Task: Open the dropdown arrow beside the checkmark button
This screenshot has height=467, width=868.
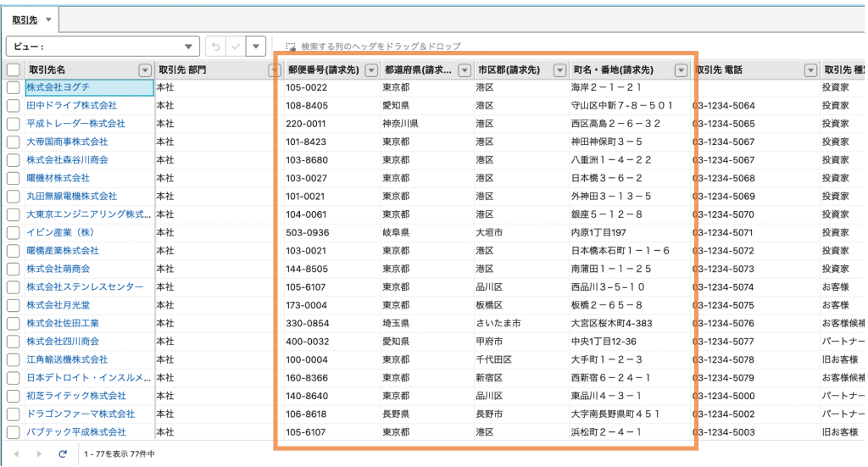Action: click(258, 47)
